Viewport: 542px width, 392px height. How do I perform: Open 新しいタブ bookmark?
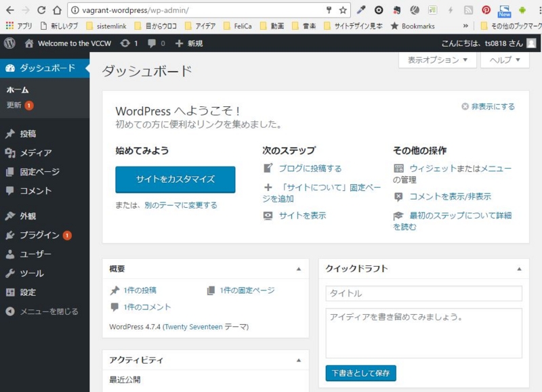tap(59, 26)
